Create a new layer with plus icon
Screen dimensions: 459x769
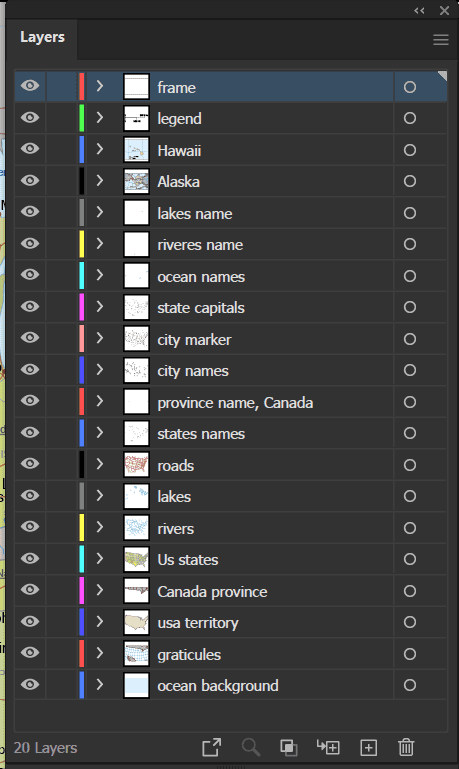pos(369,747)
